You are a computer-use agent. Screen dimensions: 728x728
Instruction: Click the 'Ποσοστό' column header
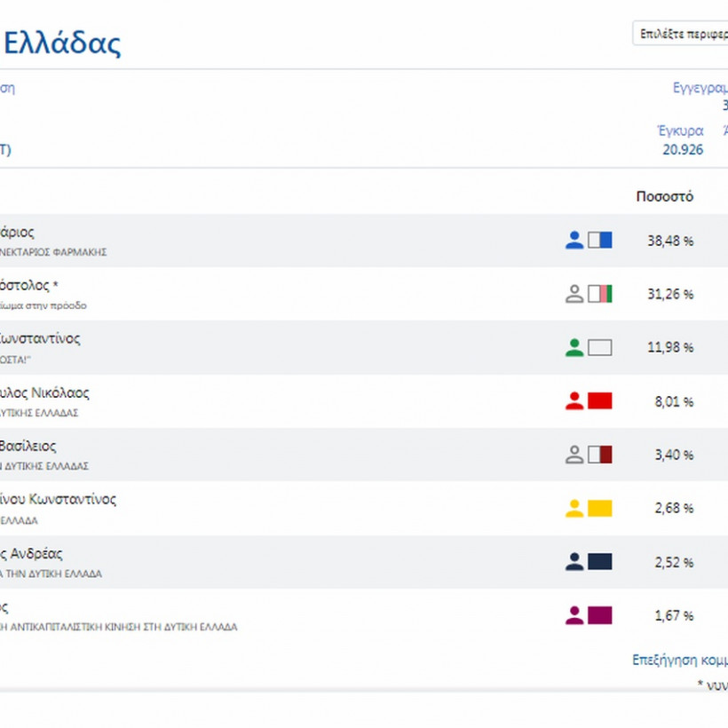point(665,196)
